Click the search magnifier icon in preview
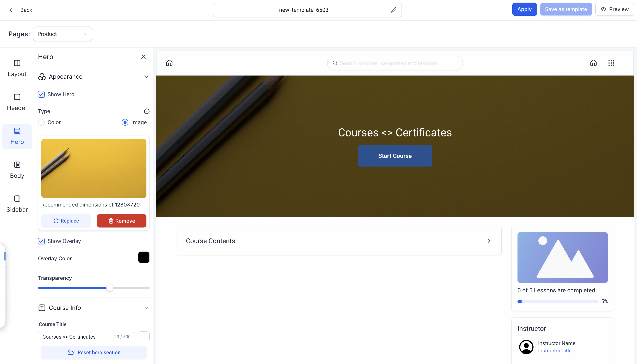This screenshot has width=637, height=364. [x=335, y=63]
